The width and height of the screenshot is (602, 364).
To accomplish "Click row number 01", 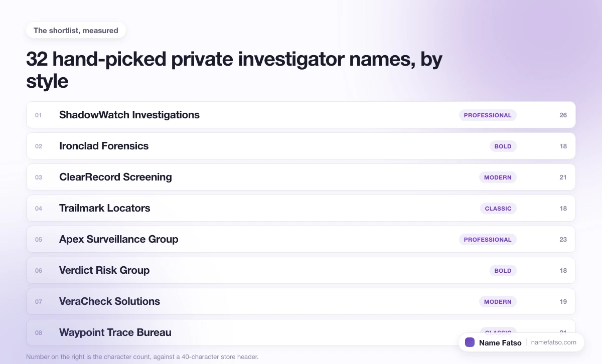I will click(39, 115).
